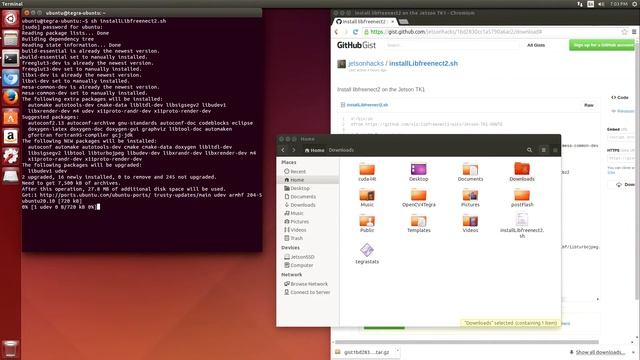Open the volume indicator in top panel
The height and width of the screenshot is (360, 640).
(x=601, y=4)
